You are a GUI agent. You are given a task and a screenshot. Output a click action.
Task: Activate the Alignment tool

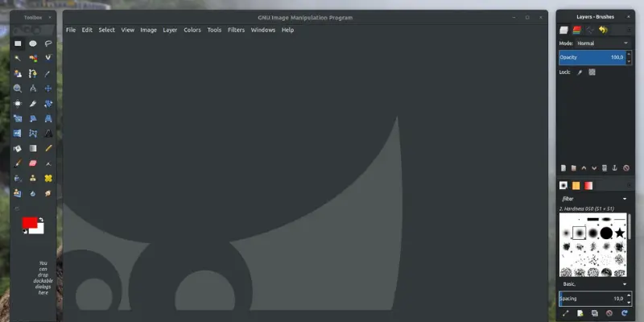pos(18,104)
